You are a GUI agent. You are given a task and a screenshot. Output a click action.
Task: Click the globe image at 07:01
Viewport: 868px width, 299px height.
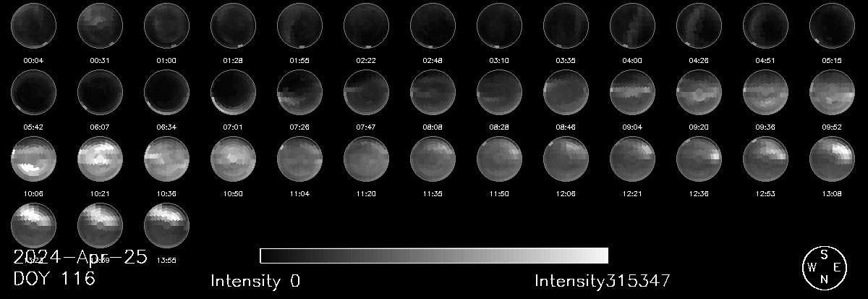[x=233, y=93]
